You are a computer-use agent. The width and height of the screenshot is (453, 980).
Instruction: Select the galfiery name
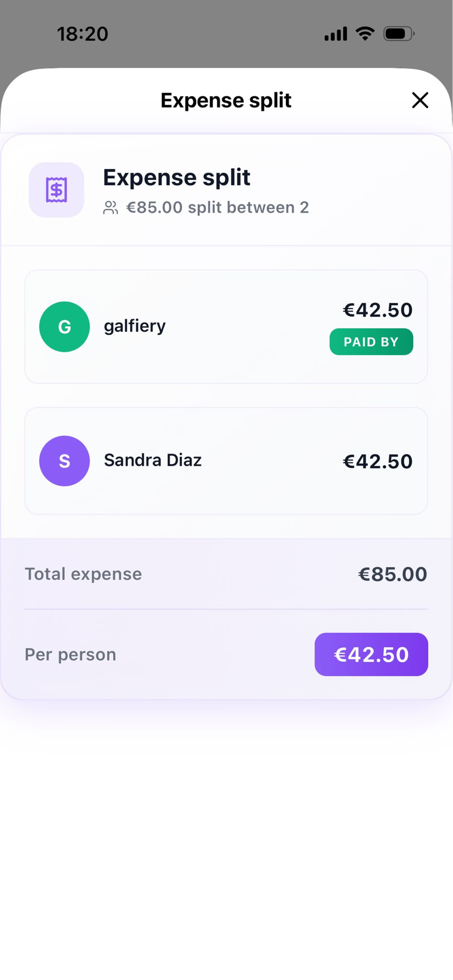135,326
